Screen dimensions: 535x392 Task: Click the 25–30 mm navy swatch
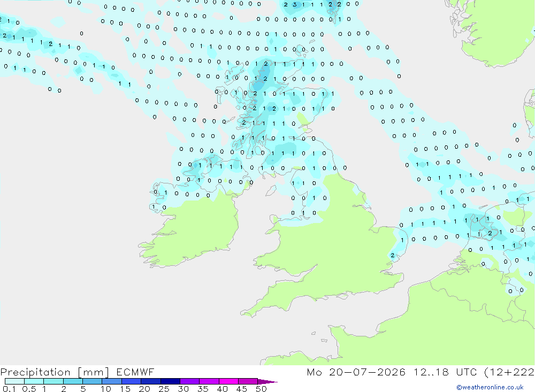tap(170, 381)
